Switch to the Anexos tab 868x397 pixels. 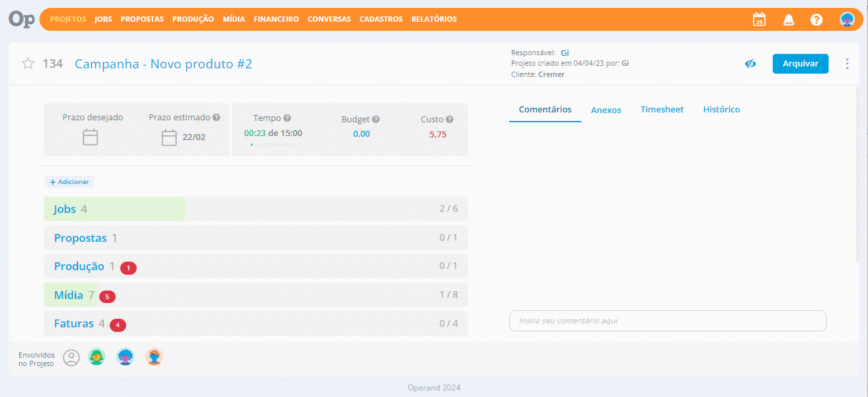[606, 110]
